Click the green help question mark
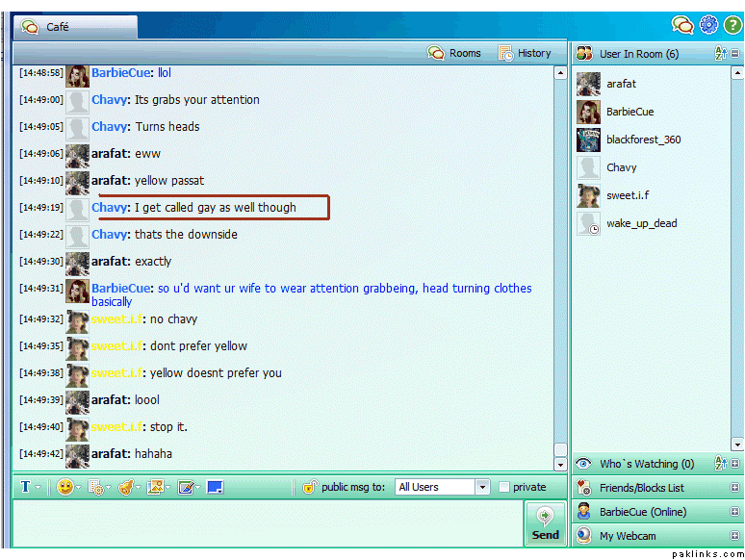Viewport: 745px width, 560px height. point(732,25)
